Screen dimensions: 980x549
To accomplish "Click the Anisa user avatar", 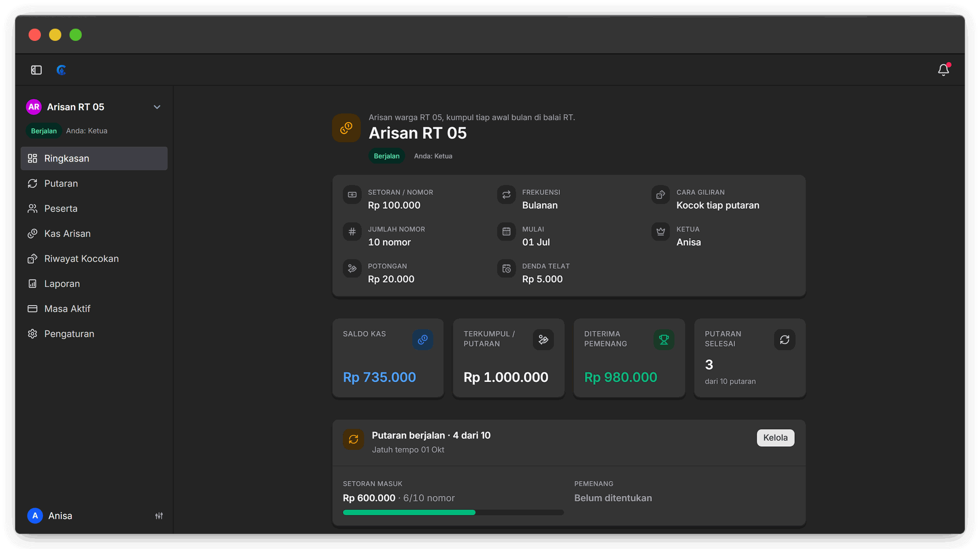I will (35, 516).
